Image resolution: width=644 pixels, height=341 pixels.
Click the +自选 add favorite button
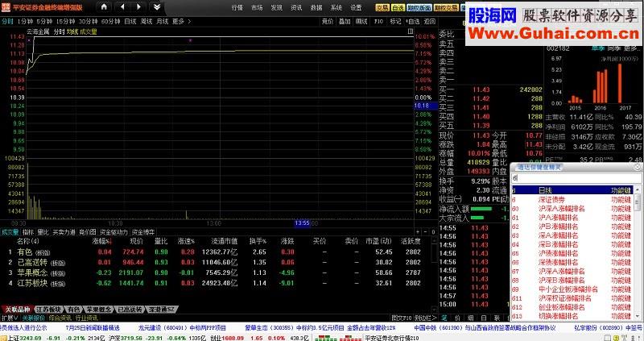pyautogui.click(x=412, y=22)
